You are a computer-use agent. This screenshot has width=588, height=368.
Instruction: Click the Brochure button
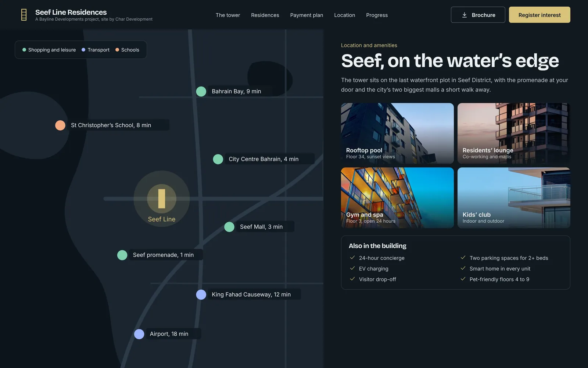[x=478, y=15]
